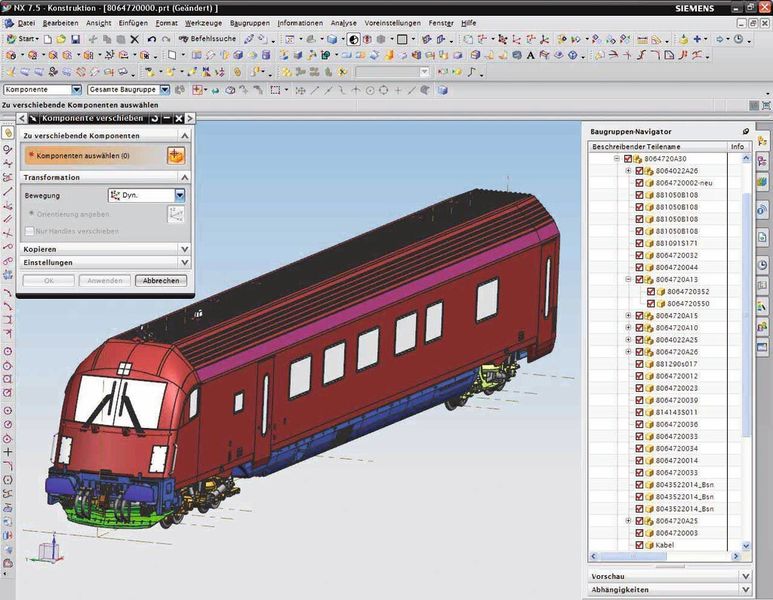This screenshot has height=600, width=773.
Task: Collapse the Transformation section
Action: click(x=184, y=177)
